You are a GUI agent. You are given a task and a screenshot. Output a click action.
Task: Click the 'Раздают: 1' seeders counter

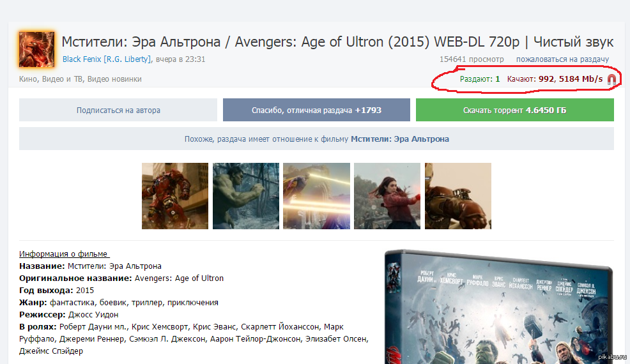click(x=479, y=79)
